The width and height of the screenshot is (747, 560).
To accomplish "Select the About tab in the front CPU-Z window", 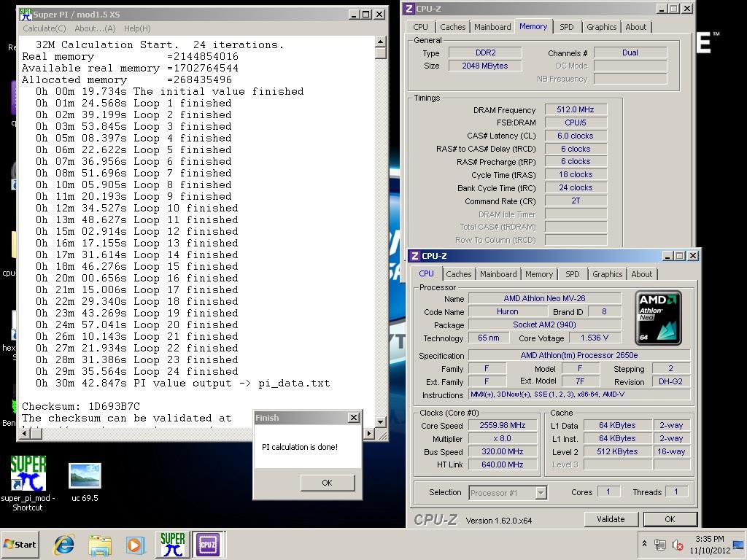I will coord(642,274).
